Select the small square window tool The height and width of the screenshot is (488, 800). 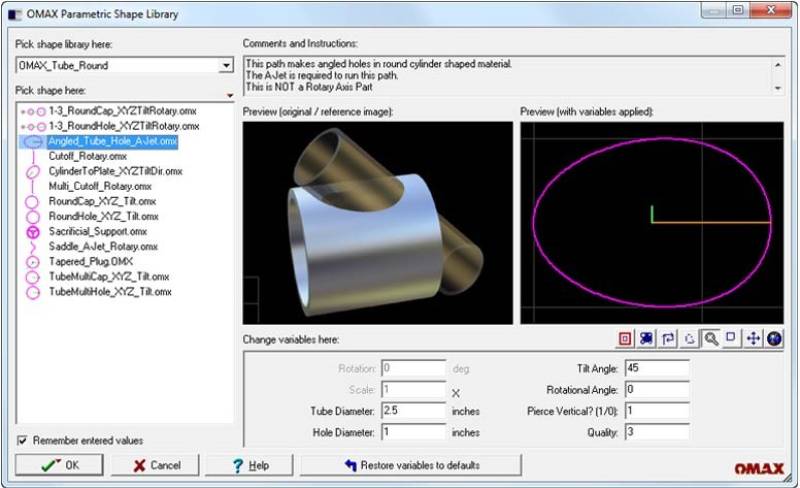[x=731, y=338]
